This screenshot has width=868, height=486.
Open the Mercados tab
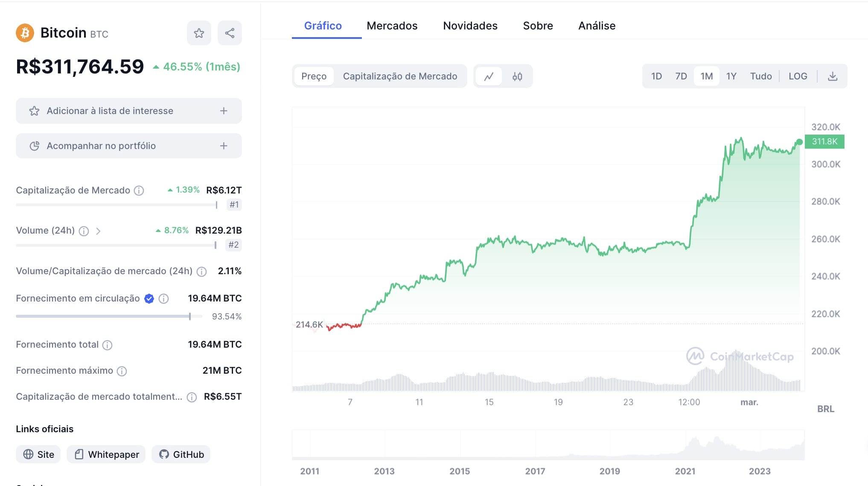click(x=392, y=26)
